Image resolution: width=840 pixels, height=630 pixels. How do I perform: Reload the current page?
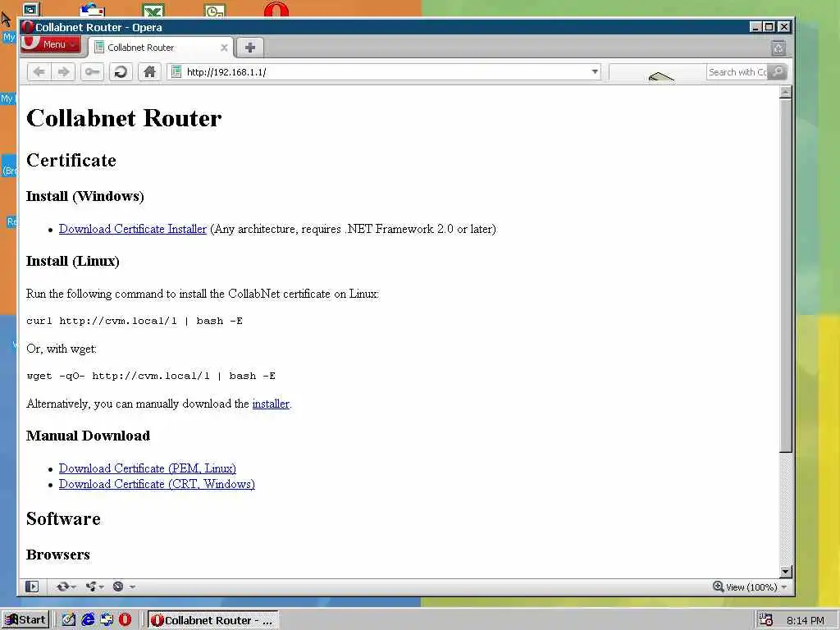point(121,72)
